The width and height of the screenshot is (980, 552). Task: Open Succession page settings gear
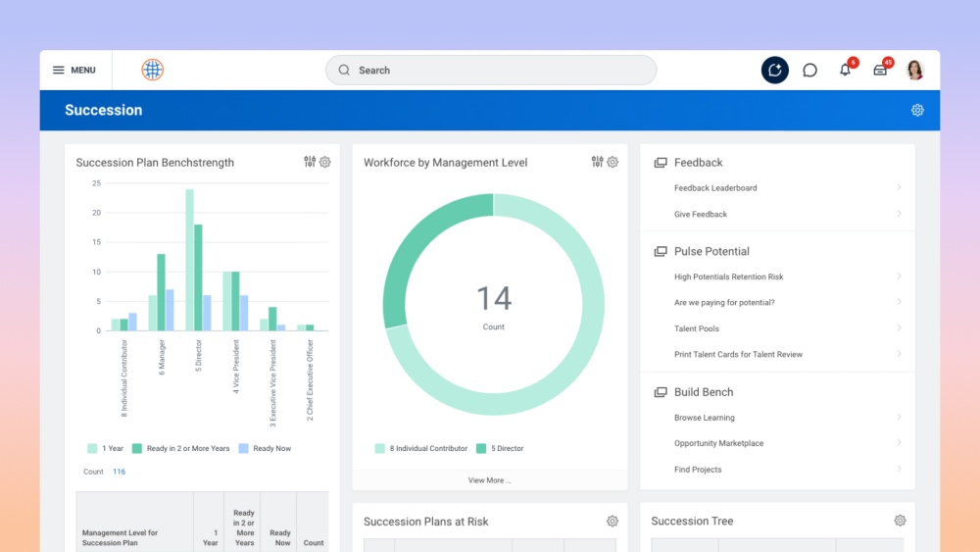coord(917,111)
